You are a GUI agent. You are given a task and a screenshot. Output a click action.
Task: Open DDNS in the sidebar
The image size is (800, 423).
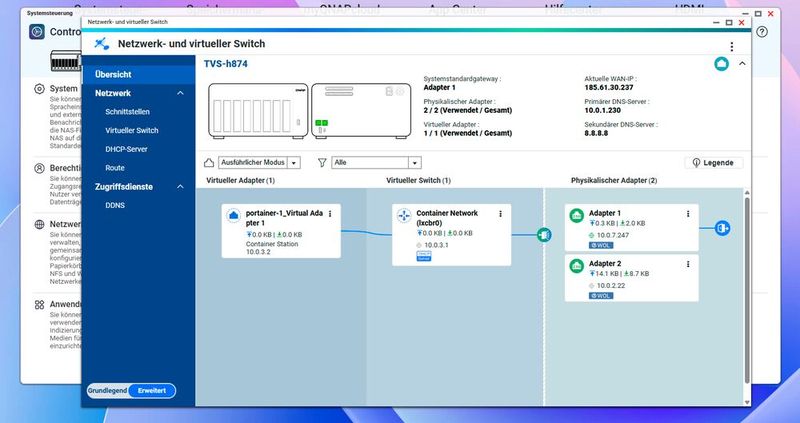(115, 206)
